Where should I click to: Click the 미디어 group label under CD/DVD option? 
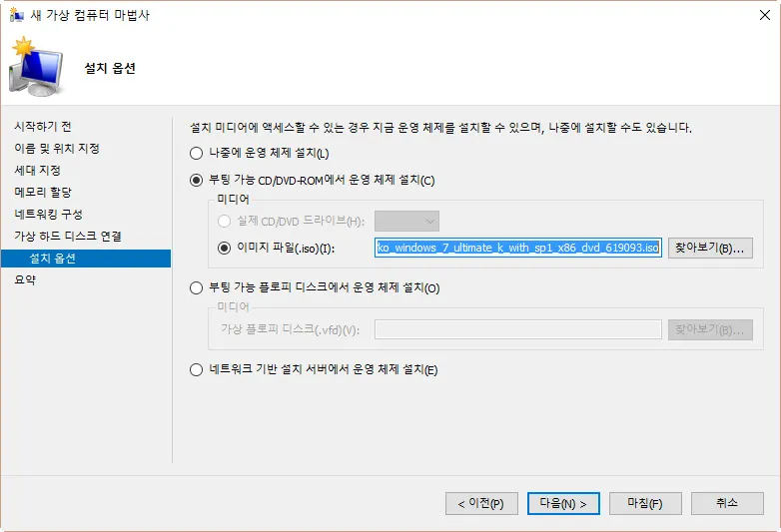click(x=233, y=199)
